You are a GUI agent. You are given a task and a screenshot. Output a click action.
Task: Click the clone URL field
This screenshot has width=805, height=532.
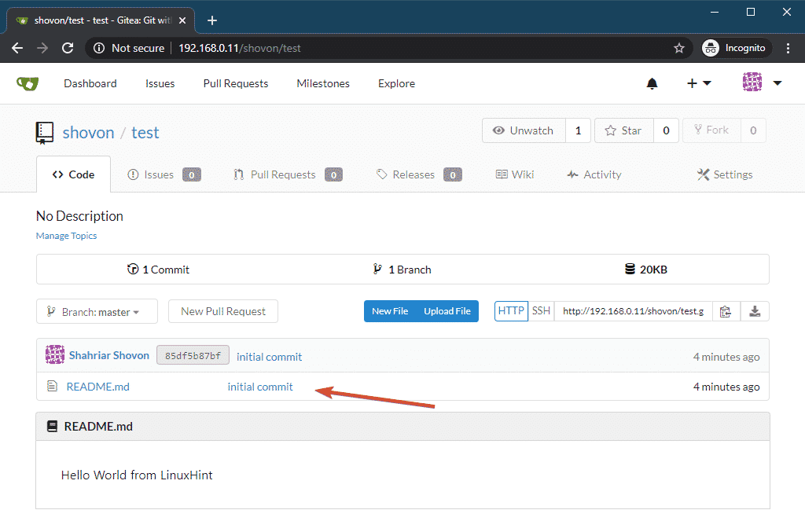click(634, 311)
